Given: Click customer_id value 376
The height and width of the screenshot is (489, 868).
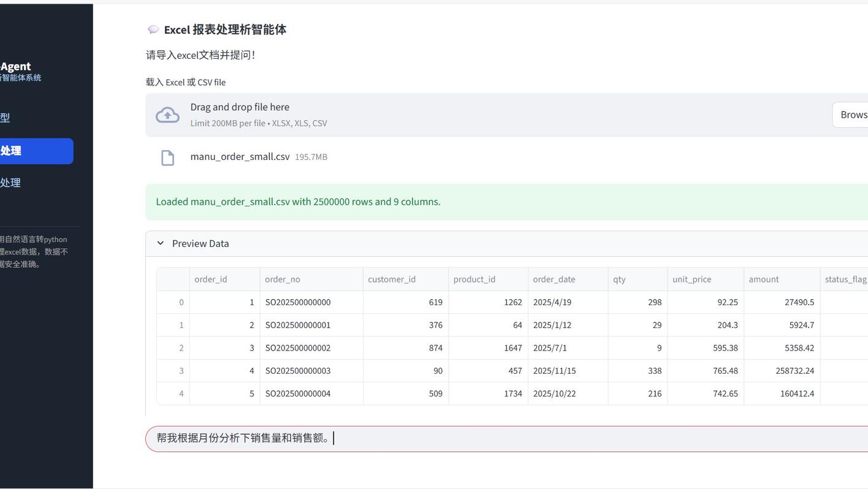Looking at the screenshot, I should coord(406,325).
